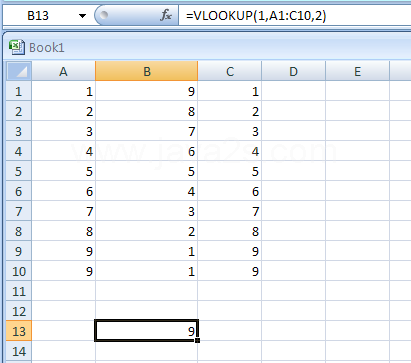Viewport: 411px width, 363px height.
Task: Click cell C7 containing 7
Action: (x=230, y=211)
